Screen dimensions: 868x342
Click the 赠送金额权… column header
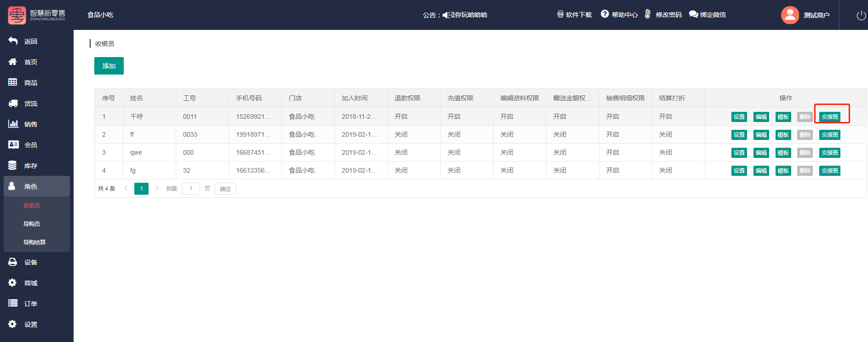[x=572, y=98]
